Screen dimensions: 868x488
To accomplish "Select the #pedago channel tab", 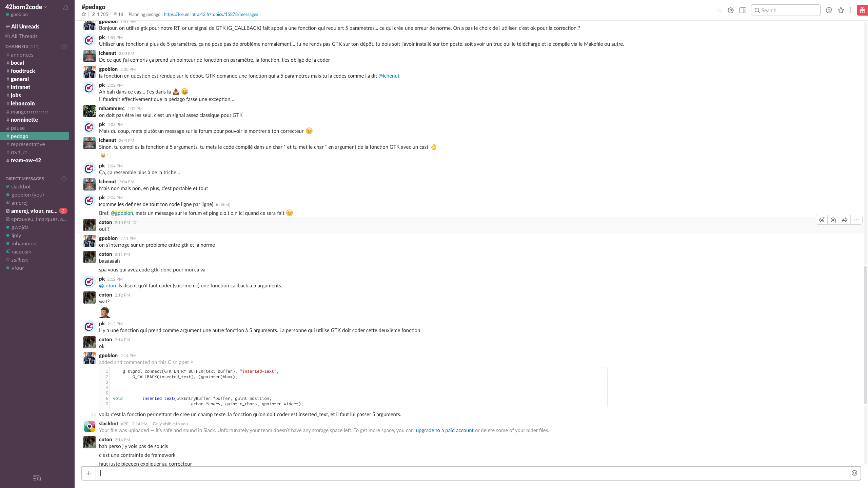I will (x=19, y=136).
